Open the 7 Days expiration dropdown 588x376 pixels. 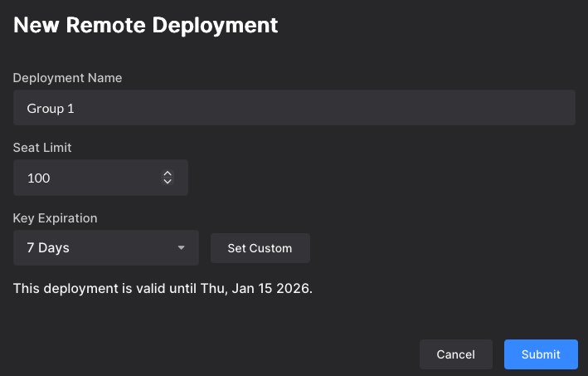click(x=106, y=248)
